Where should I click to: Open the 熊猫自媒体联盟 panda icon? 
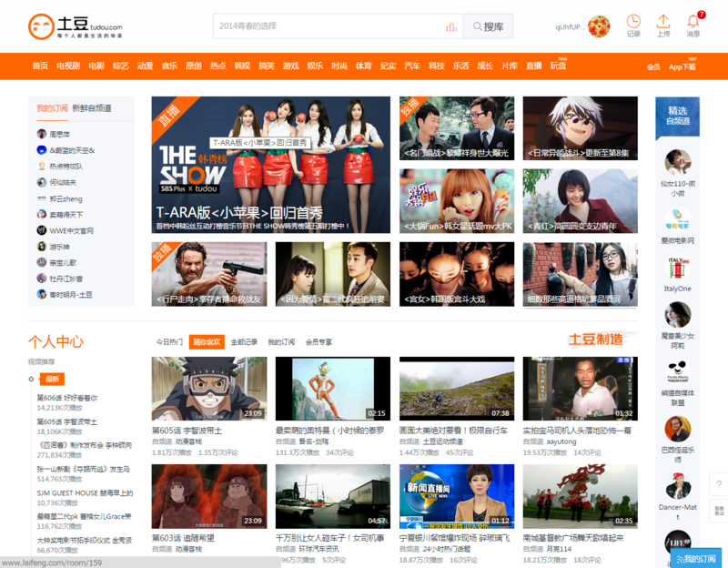click(x=678, y=372)
